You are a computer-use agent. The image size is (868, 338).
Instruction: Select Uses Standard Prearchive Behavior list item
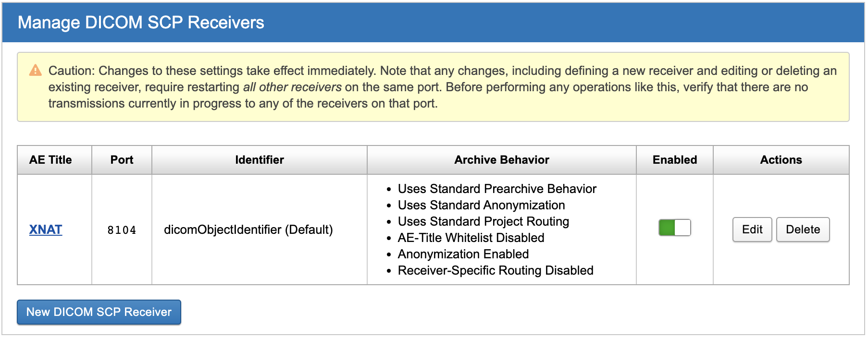pos(496,189)
